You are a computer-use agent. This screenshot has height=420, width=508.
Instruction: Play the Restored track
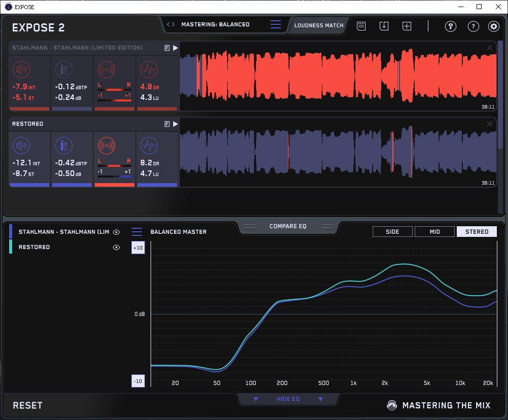(x=175, y=124)
